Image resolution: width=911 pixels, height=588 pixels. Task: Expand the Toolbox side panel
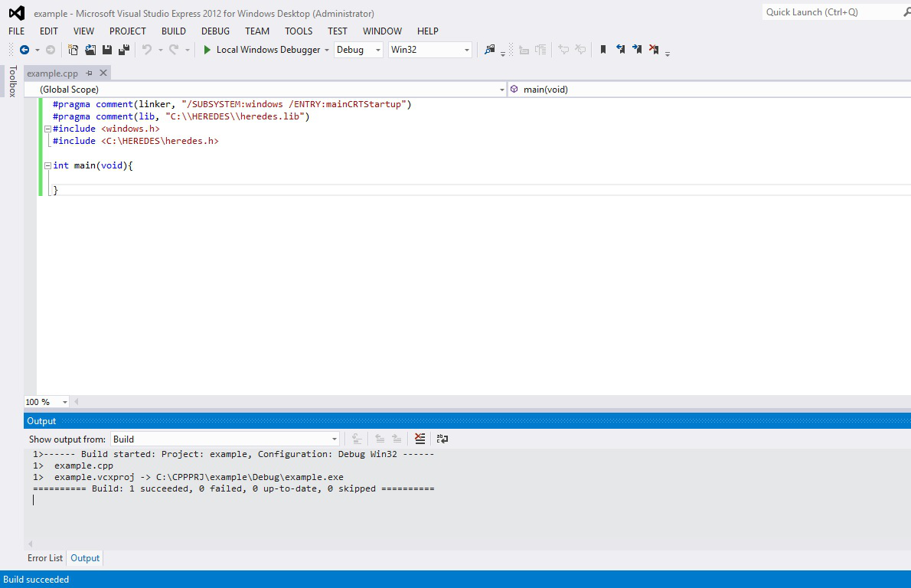coord(13,81)
